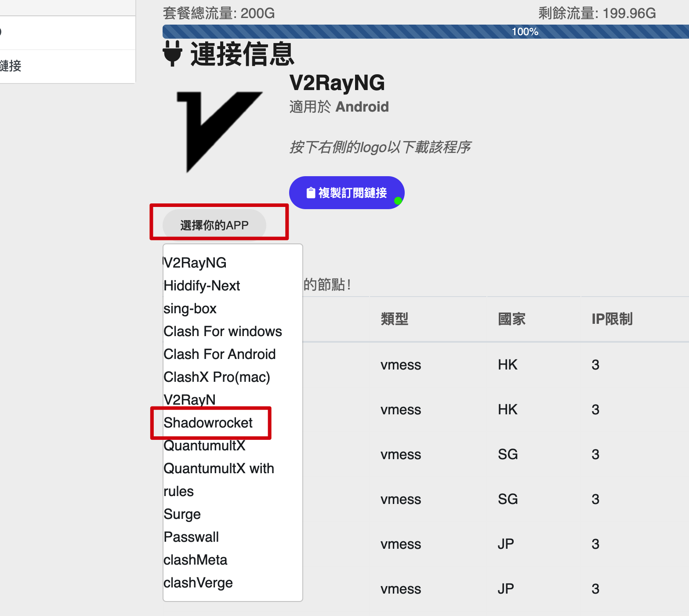Click the 類型 column header

[394, 319]
